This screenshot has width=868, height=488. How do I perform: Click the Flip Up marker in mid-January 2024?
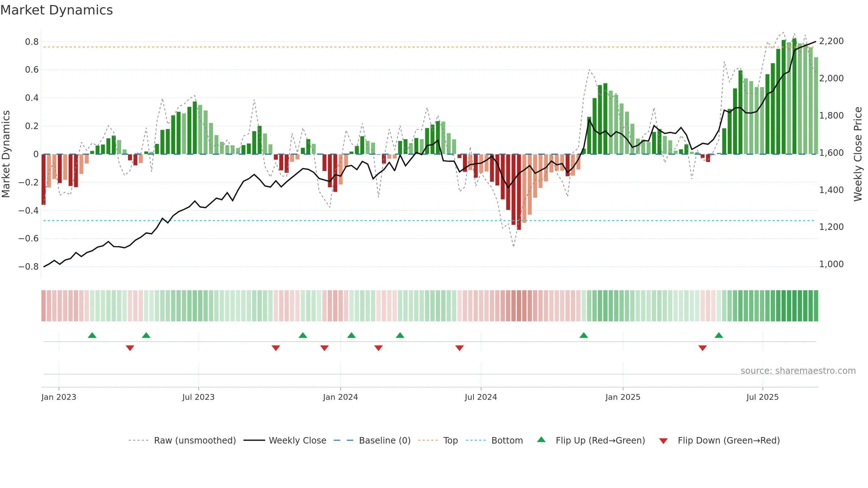pos(352,335)
